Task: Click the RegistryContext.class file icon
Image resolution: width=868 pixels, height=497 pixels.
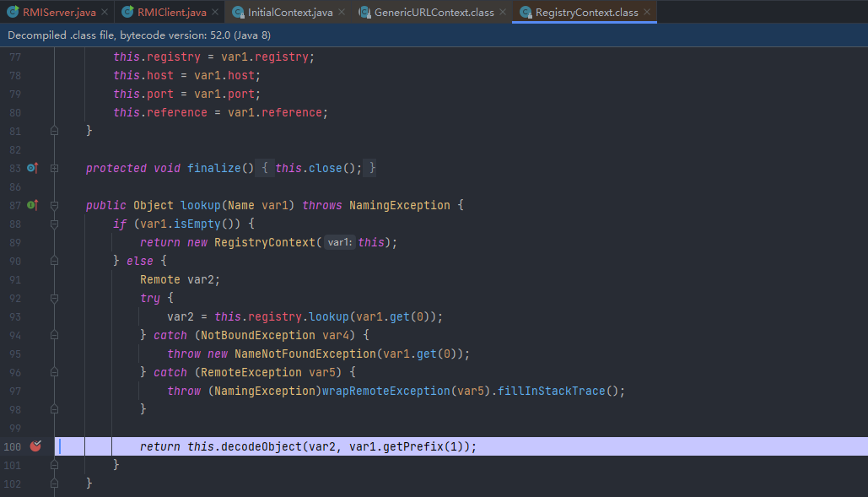Action: pos(526,12)
